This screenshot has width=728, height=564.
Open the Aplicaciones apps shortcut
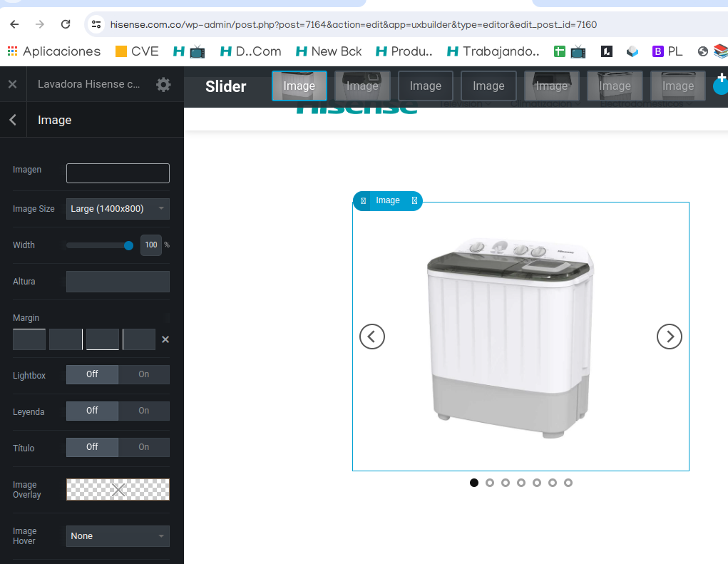[x=54, y=51]
